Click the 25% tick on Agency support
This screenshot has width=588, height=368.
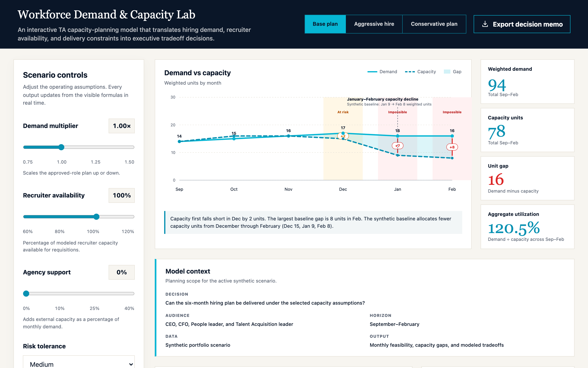pyautogui.click(x=95, y=308)
